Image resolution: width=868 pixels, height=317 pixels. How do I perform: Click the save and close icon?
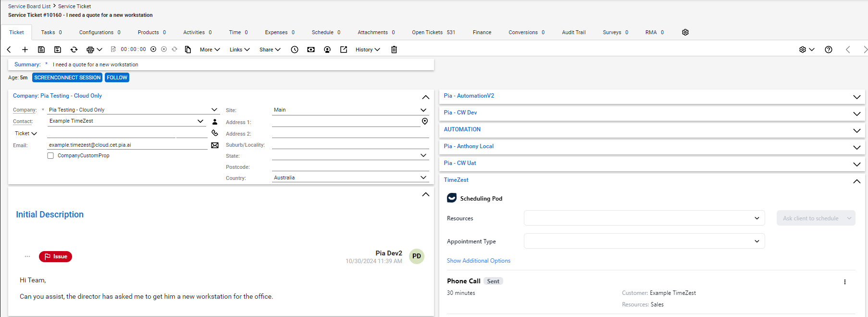58,50
